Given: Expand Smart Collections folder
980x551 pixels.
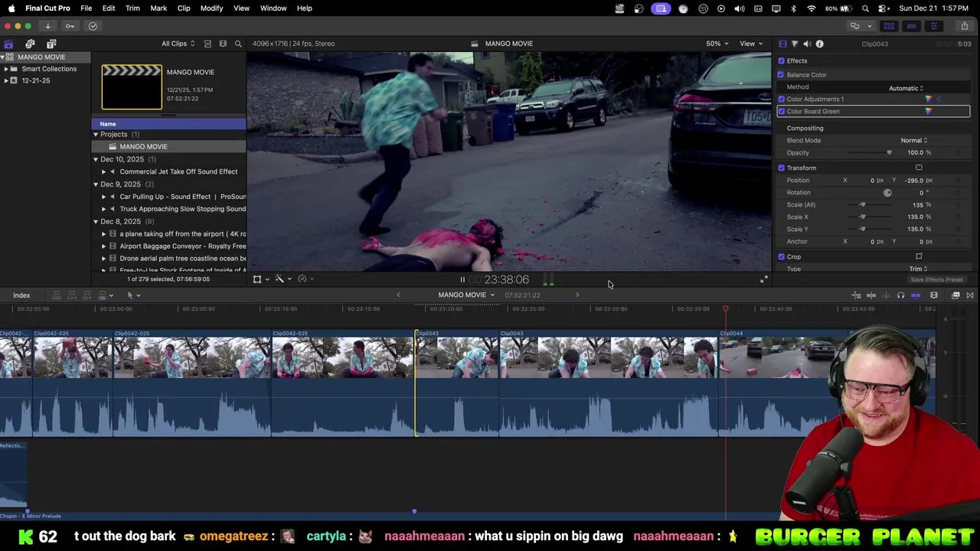Looking at the screenshot, I should click(x=6, y=69).
